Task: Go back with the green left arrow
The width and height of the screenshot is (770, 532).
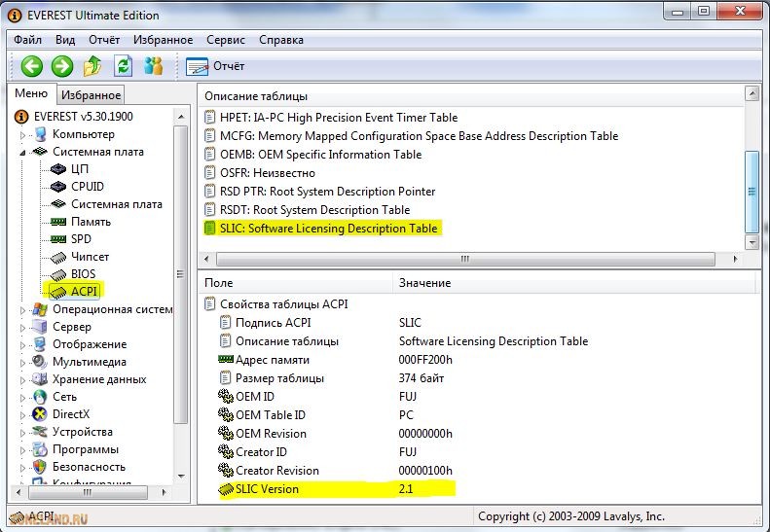Action: click(x=32, y=66)
